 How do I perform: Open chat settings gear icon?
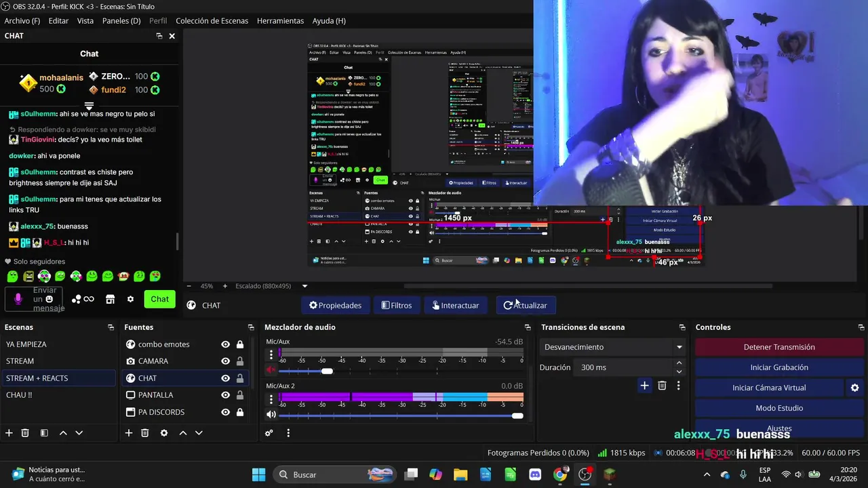[130, 299]
